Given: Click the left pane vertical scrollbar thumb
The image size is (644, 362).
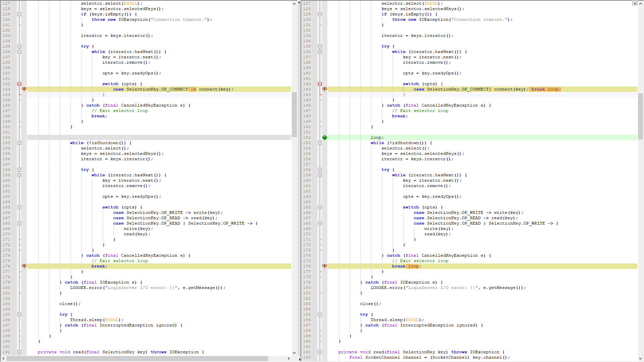Looking at the screenshot, I should pyautogui.click(x=294, y=115).
